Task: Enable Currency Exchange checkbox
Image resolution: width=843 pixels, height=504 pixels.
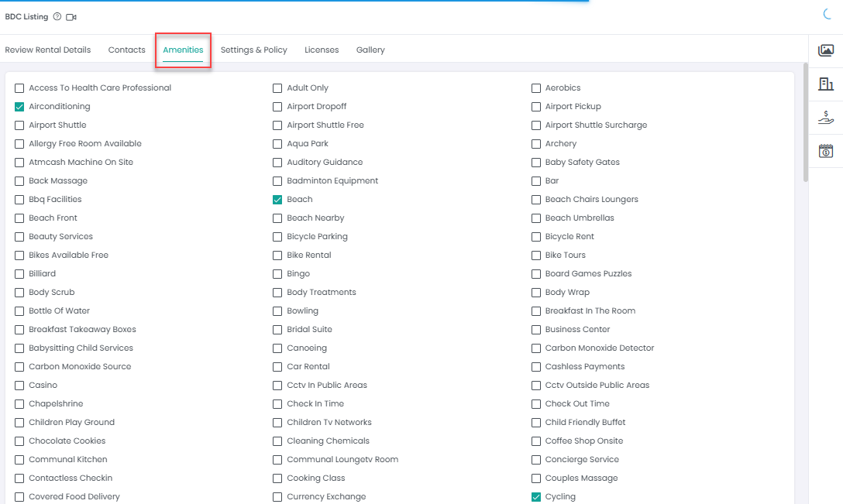Action: pos(277,497)
